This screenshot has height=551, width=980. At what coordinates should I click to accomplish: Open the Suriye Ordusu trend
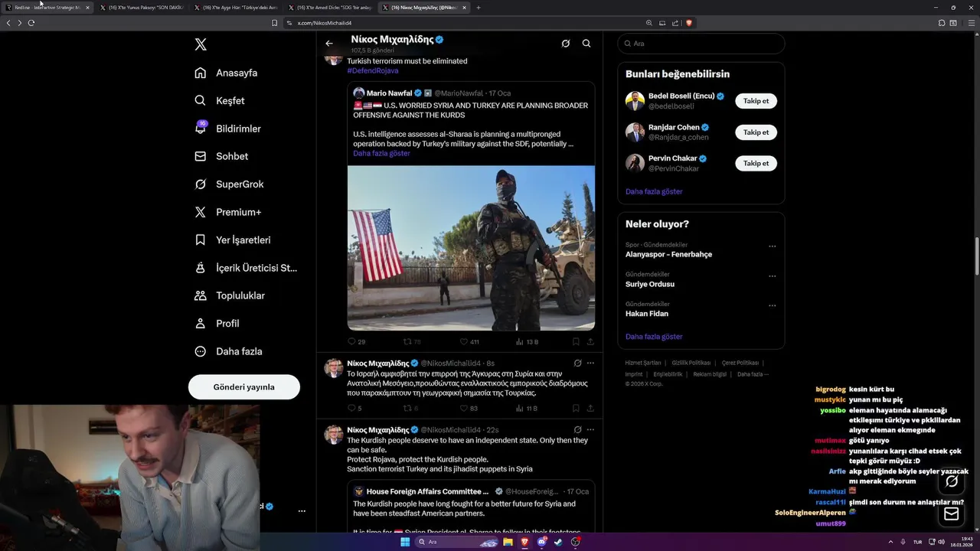coord(650,284)
